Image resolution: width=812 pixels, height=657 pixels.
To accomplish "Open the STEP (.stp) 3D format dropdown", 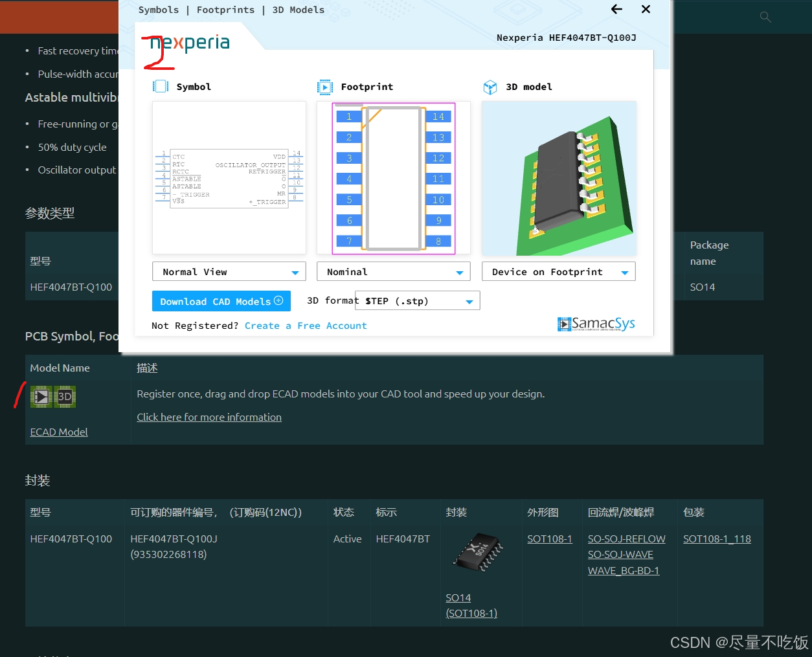I will pyautogui.click(x=418, y=300).
